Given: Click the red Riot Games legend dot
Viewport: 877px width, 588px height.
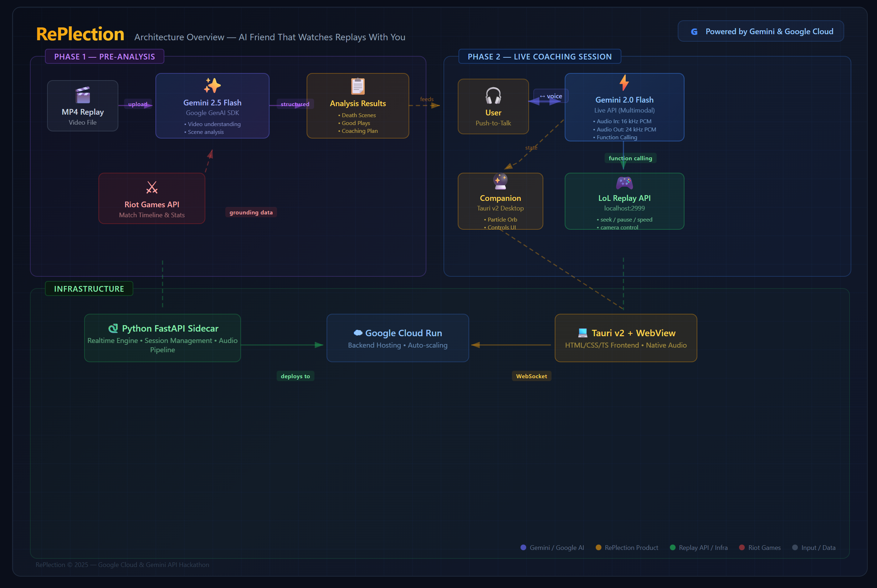Looking at the screenshot, I should click(x=742, y=547).
